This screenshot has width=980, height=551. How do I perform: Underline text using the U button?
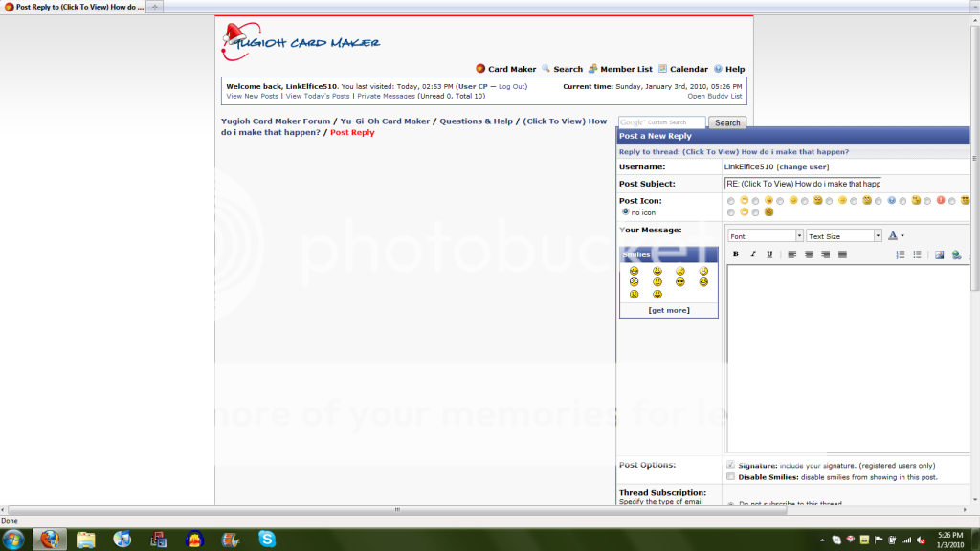[x=769, y=254]
